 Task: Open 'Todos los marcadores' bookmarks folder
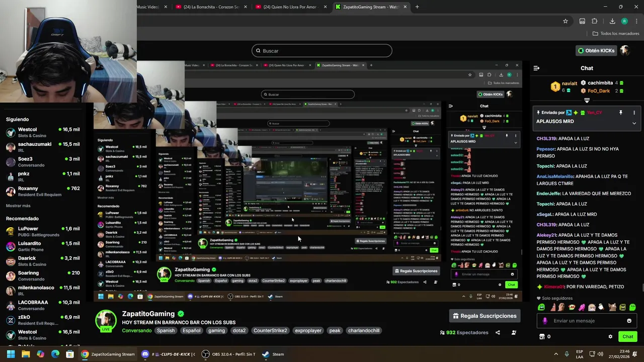(615, 34)
